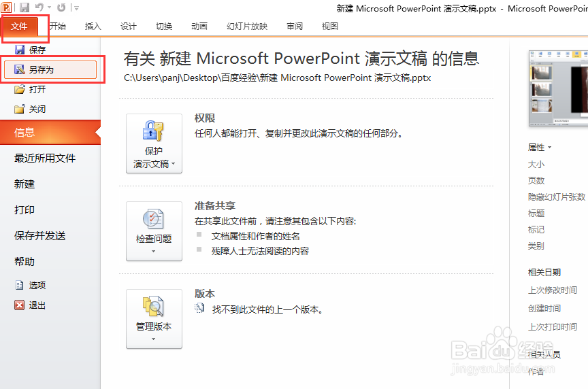Image resolution: width=588 pixels, height=389 pixels.
Task: Click the 上次打印时间 label
Action: click(x=553, y=327)
